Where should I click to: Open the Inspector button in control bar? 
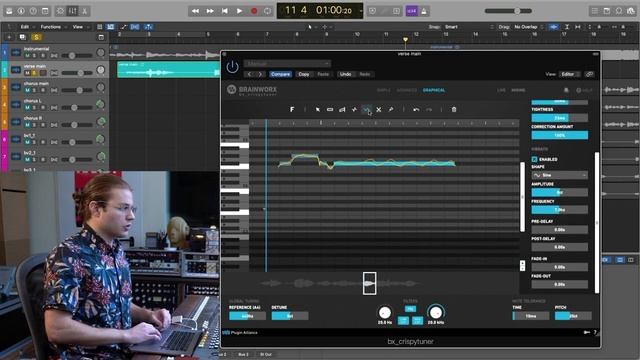pos(21,11)
